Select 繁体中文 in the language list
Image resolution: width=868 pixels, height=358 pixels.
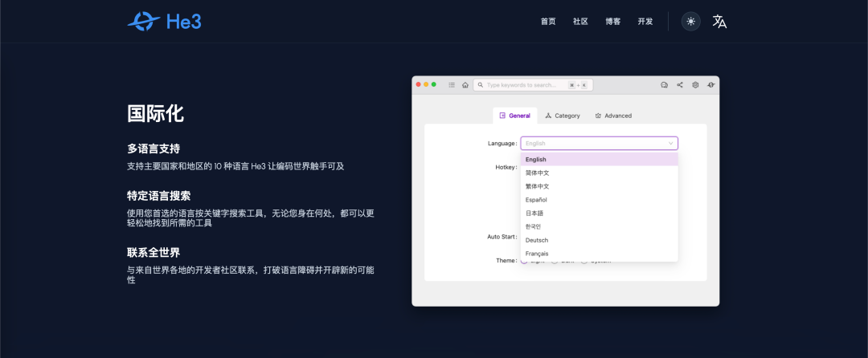(599, 186)
